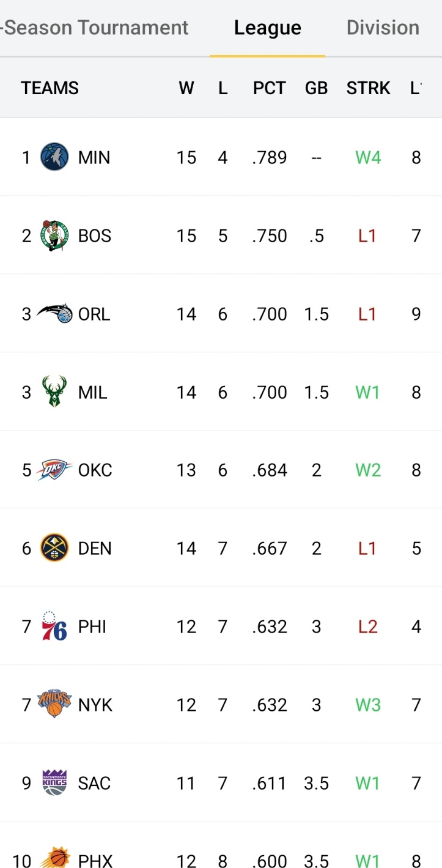Viewport: 442px width, 868px height.
Task: Open the MIN team name link
Action: tap(94, 158)
